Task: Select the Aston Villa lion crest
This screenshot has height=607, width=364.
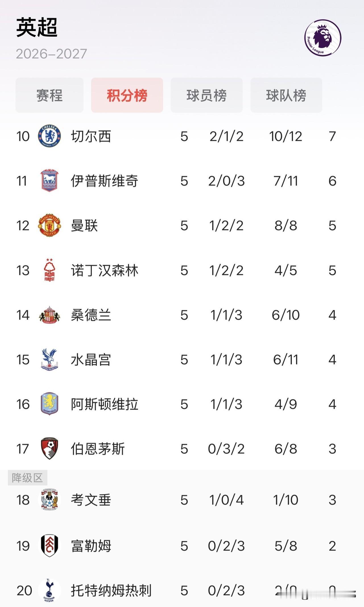Action: point(49,404)
